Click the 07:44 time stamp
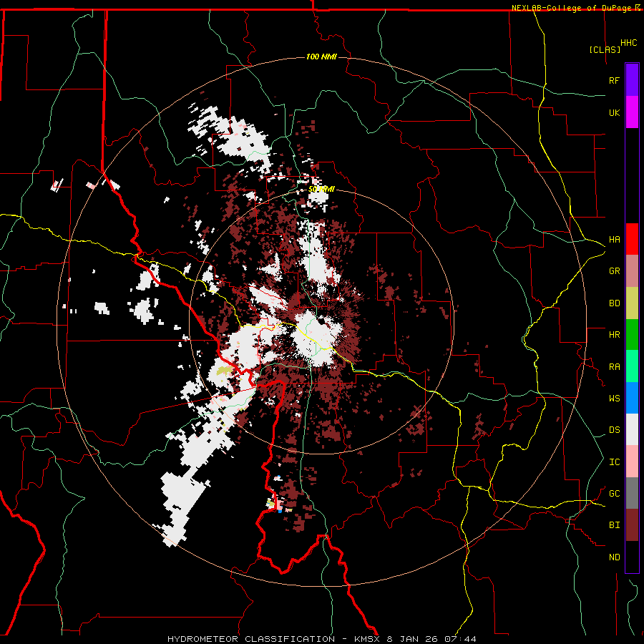This screenshot has width=644, height=644. 462,639
